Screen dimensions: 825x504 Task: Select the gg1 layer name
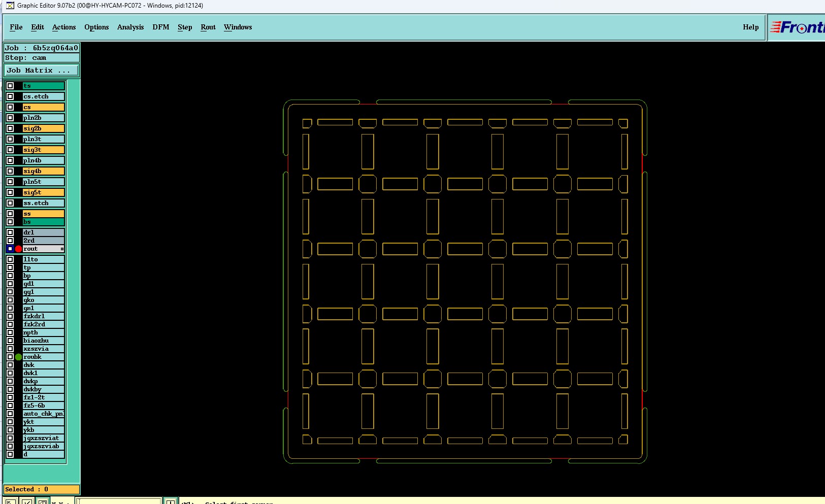[x=44, y=292]
